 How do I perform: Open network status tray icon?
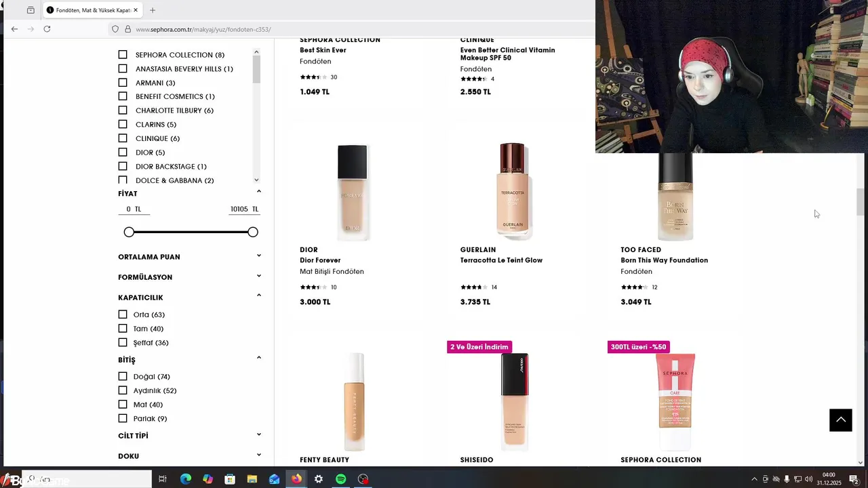point(797,479)
